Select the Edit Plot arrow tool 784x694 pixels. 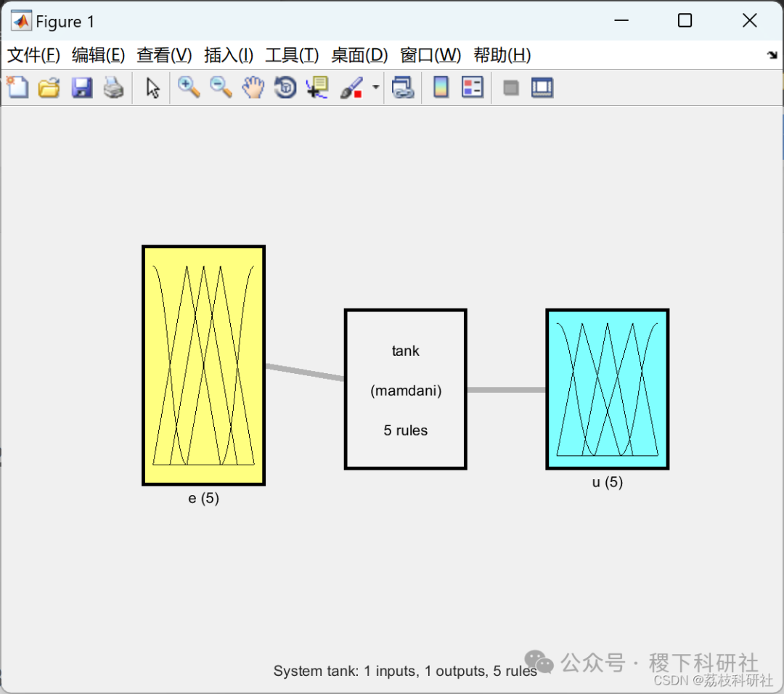click(152, 88)
